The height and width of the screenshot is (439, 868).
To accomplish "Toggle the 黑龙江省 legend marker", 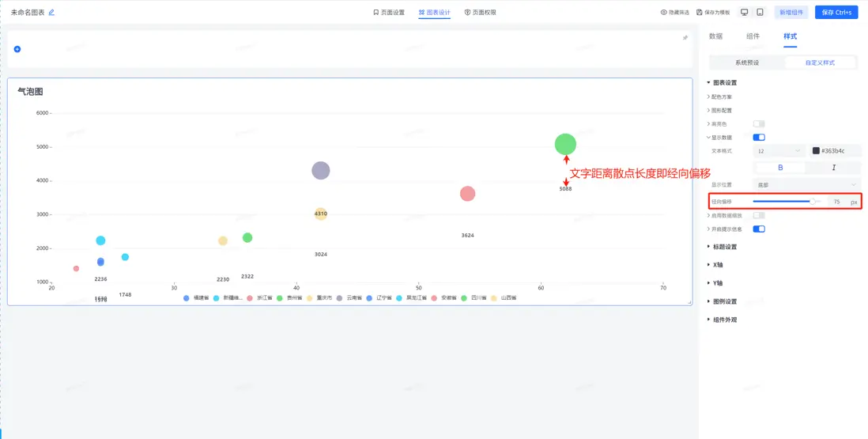I will point(399,298).
